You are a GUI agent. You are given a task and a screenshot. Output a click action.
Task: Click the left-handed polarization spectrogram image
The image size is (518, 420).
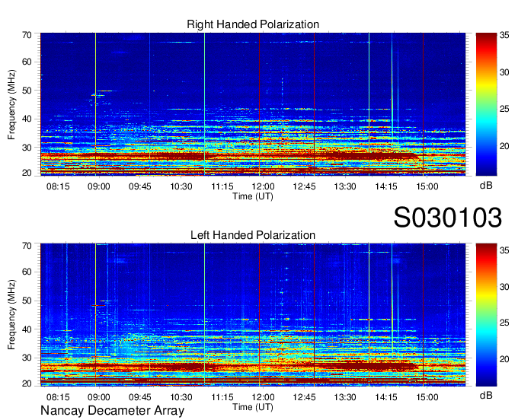click(253, 315)
